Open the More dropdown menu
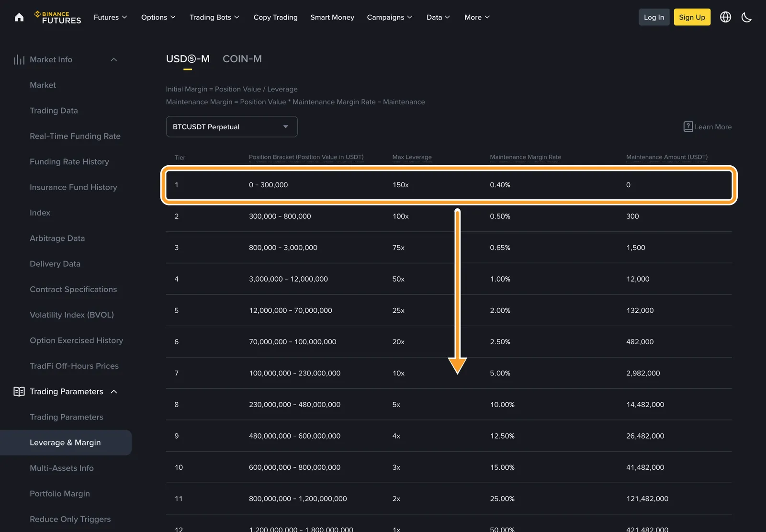The width and height of the screenshot is (766, 532). 477,17
